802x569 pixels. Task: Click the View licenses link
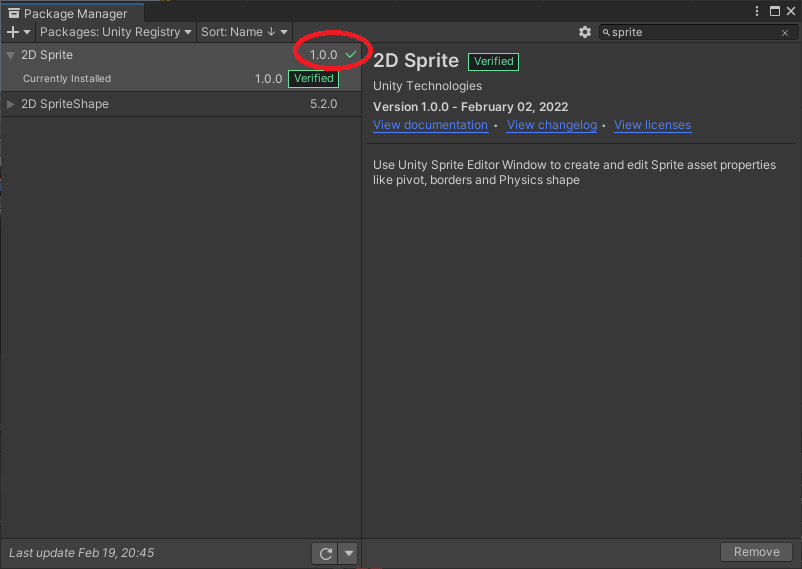[x=652, y=125]
